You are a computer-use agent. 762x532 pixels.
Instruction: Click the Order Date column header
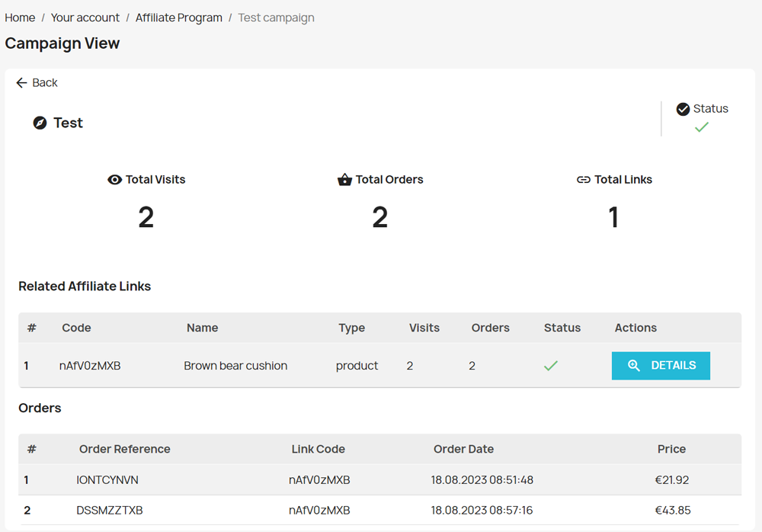pos(463,449)
